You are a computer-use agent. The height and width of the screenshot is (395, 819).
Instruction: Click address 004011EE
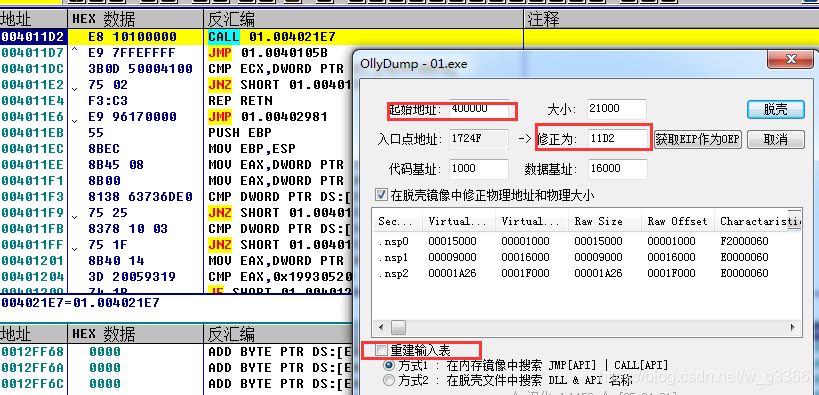[x=32, y=165]
